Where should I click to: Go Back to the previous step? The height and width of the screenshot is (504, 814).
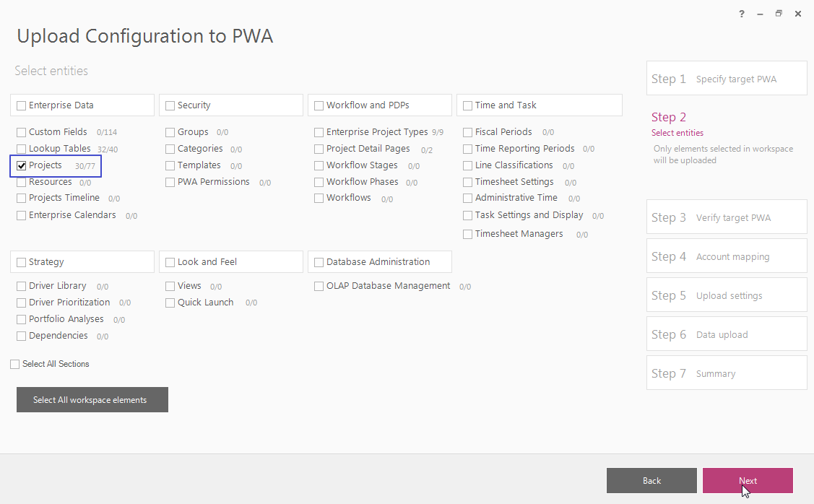tap(651, 481)
